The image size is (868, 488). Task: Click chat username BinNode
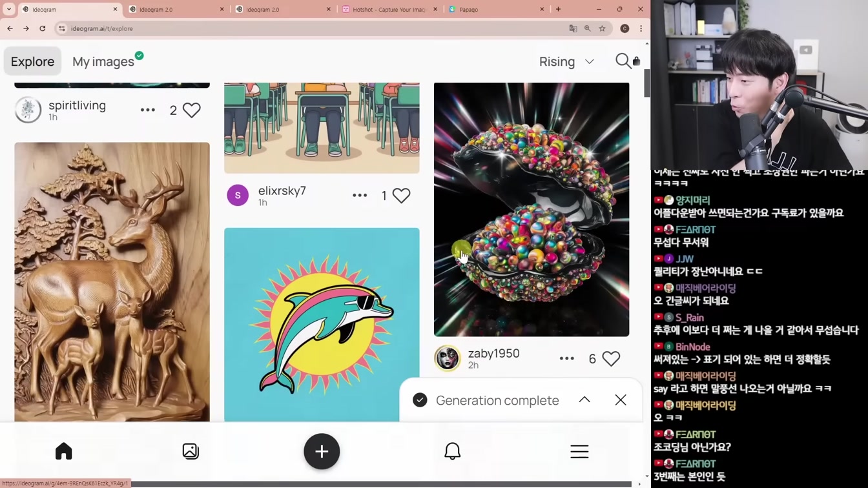tap(692, 347)
